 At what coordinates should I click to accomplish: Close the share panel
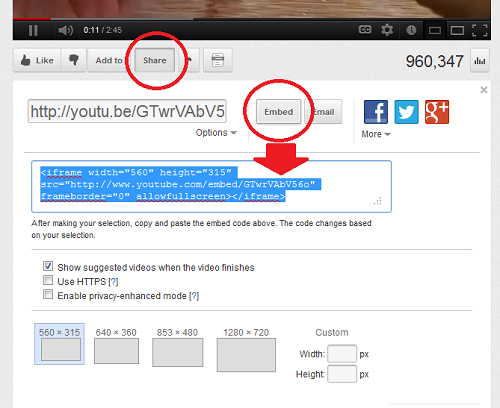click(x=484, y=90)
